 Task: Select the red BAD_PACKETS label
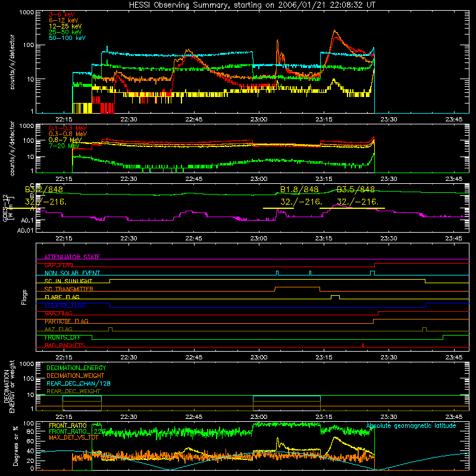(x=64, y=346)
